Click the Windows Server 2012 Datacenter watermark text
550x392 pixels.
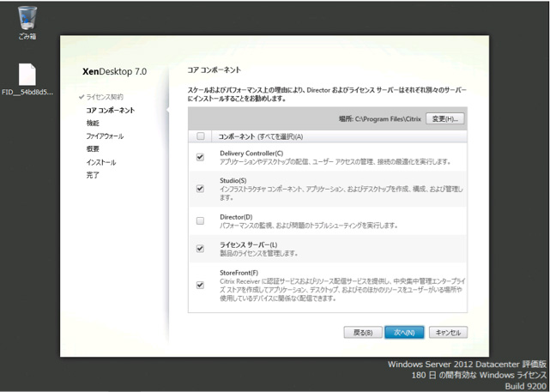point(467,364)
